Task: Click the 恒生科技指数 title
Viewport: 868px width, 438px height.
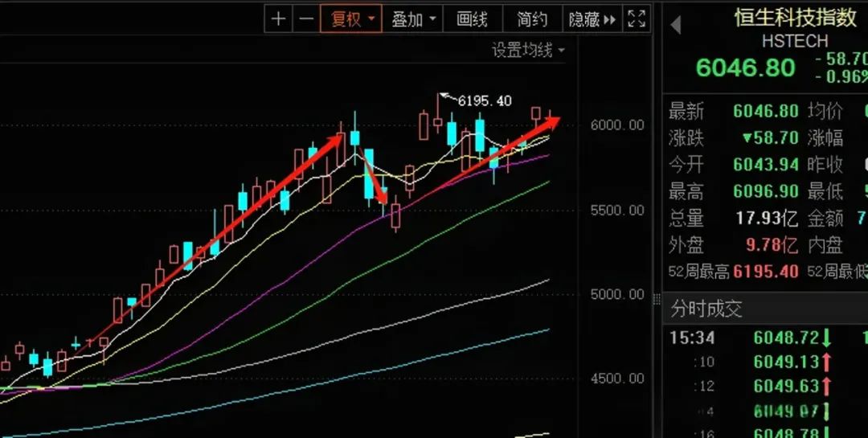Action: pyautogui.click(x=795, y=18)
